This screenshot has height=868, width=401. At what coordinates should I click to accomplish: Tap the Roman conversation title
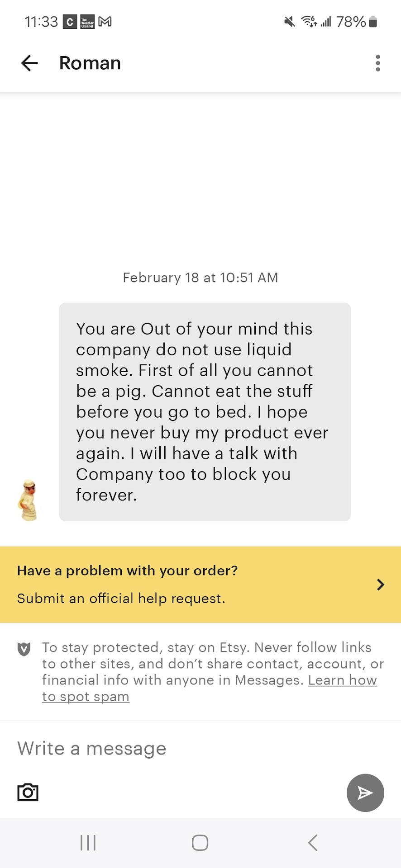tap(90, 63)
